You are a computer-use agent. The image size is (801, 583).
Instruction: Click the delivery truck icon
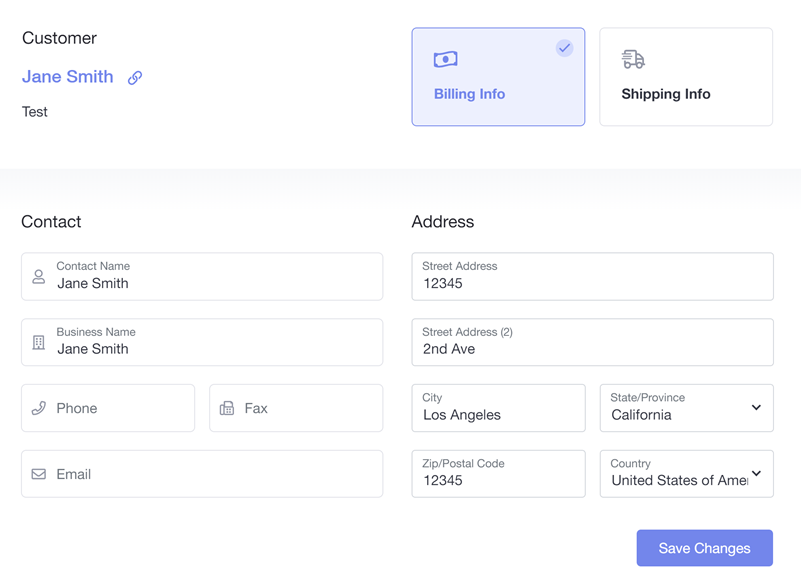click(x=633, y=60)
